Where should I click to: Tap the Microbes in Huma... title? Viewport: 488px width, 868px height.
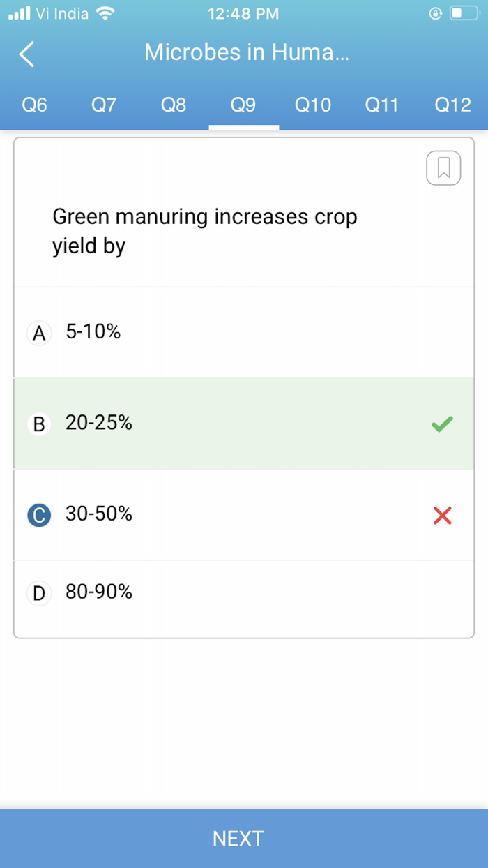click(246, 52)
